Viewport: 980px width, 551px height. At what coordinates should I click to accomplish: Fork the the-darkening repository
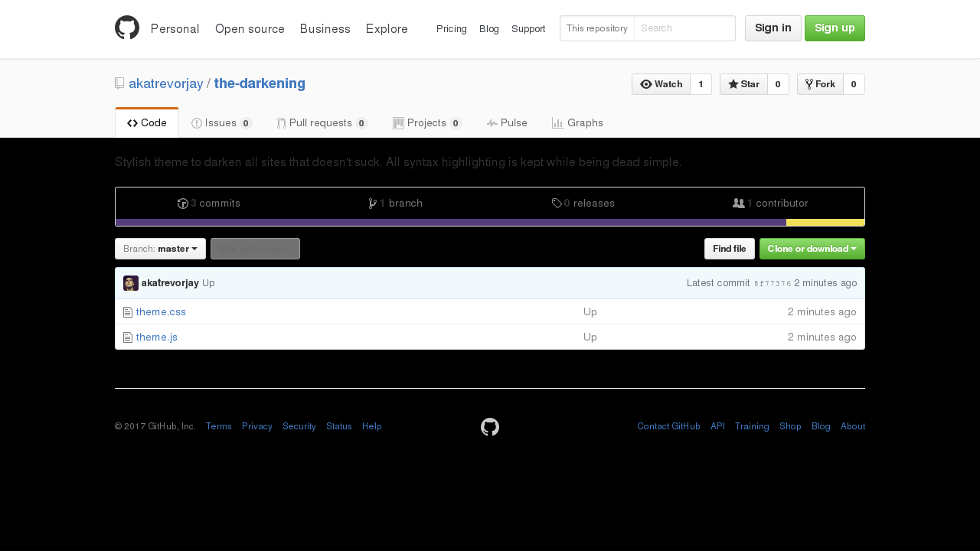point(820,84)
